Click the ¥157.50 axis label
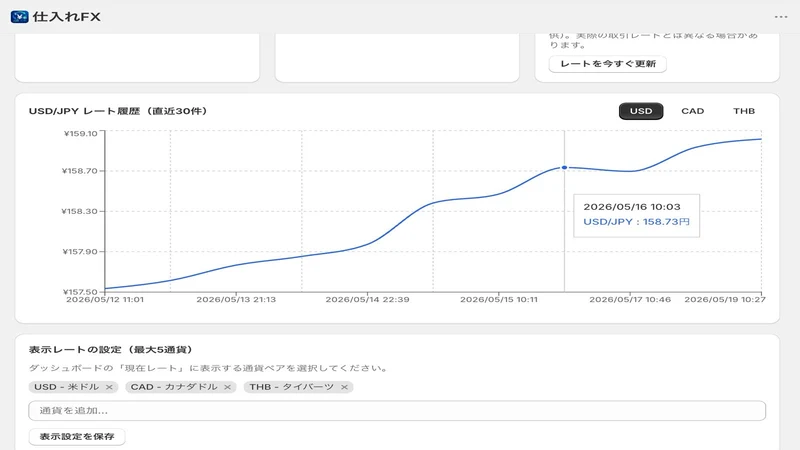The image size is (800, 450). point(80,292)
